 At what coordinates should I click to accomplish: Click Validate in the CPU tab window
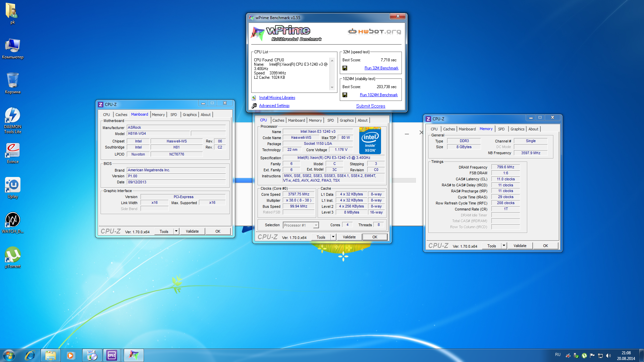click(x=349, y=237)
